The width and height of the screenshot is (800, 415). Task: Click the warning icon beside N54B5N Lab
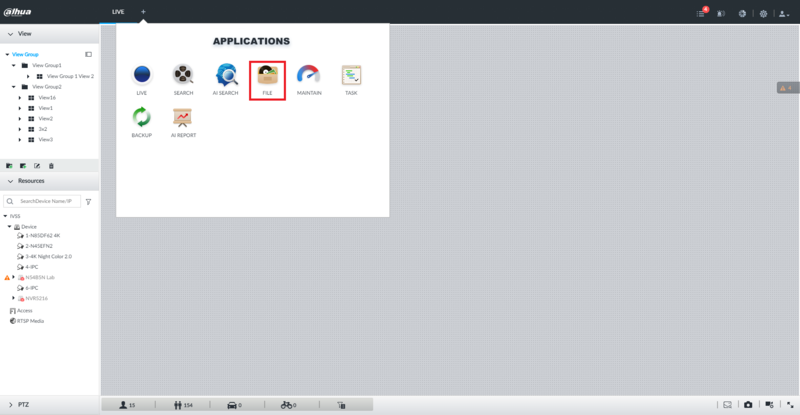7,278
